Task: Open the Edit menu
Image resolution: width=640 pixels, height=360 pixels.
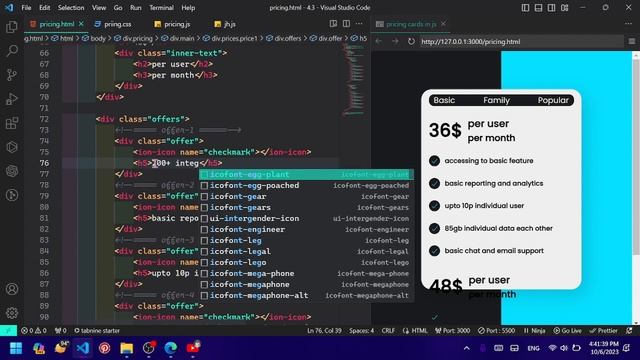Action: click(x=44, y=8)
